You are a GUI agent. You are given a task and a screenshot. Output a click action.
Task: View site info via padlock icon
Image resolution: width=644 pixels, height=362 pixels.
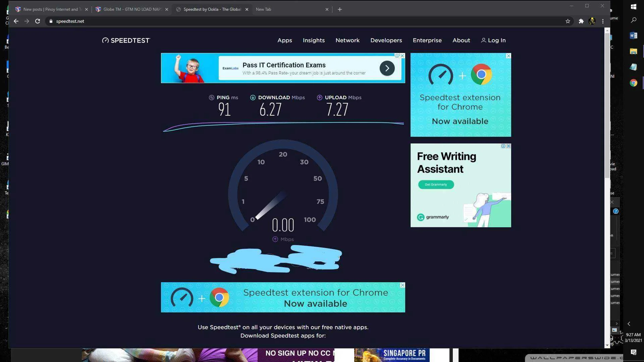(x=51, y=21)
